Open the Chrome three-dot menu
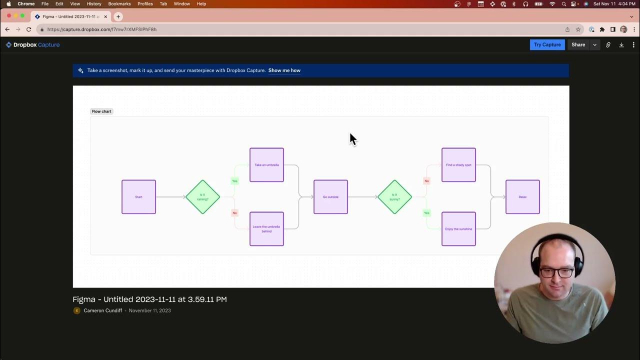Viewport: 640px width, 360px height. pyautogui.click(x=634, y=29)
